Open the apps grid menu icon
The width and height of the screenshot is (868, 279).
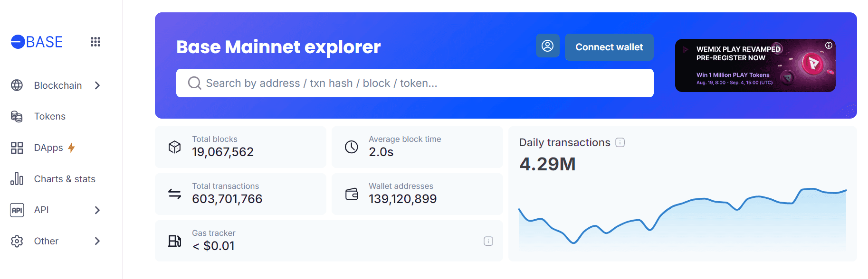tap(95, 42)
